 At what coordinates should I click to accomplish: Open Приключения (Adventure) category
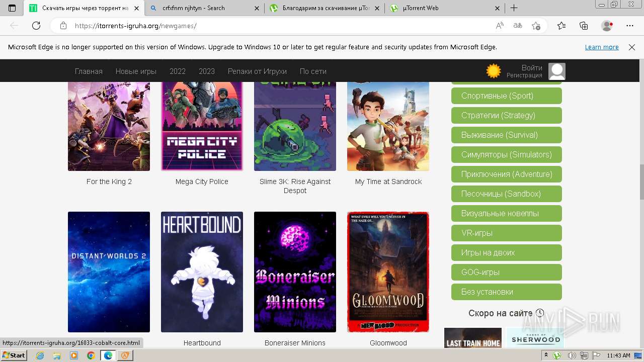[507, 174]
